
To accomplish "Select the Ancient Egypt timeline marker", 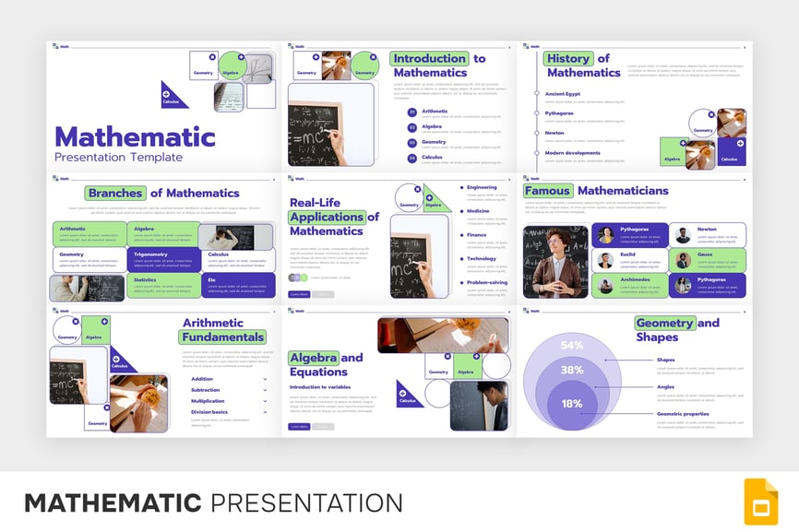I will point(536,94).
